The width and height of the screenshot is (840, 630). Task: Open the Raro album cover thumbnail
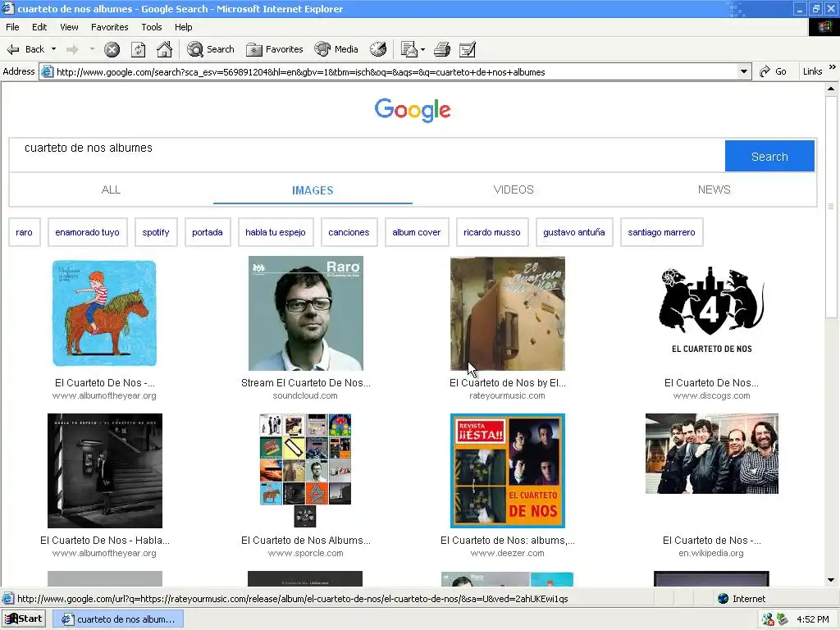pos(306,313)
